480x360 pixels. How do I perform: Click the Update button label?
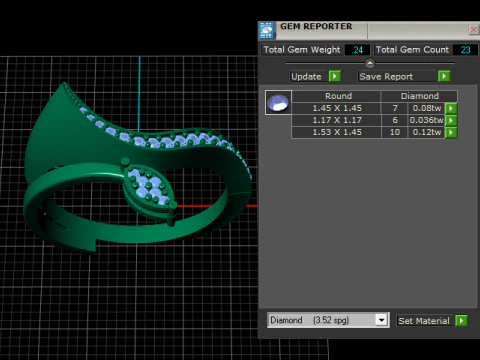click(x=306, y=76)
